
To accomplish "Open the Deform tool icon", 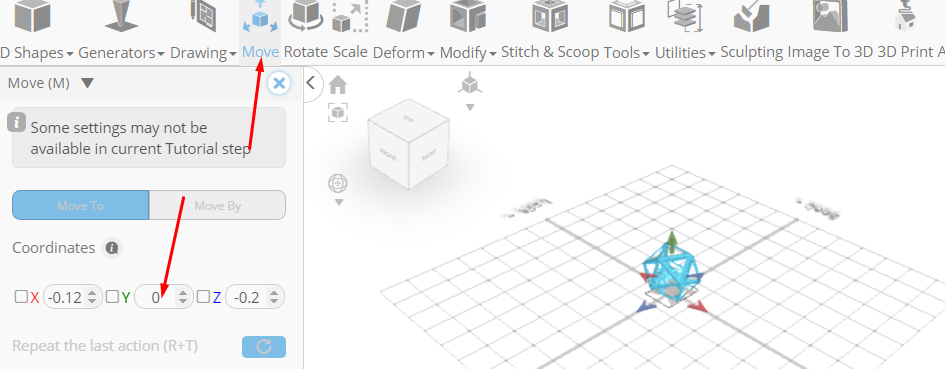I will point(403,17).
